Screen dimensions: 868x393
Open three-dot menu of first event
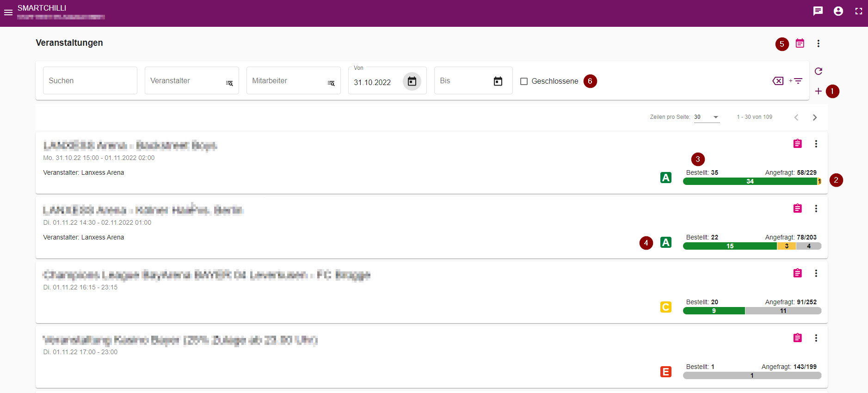[x=816, y=144]
